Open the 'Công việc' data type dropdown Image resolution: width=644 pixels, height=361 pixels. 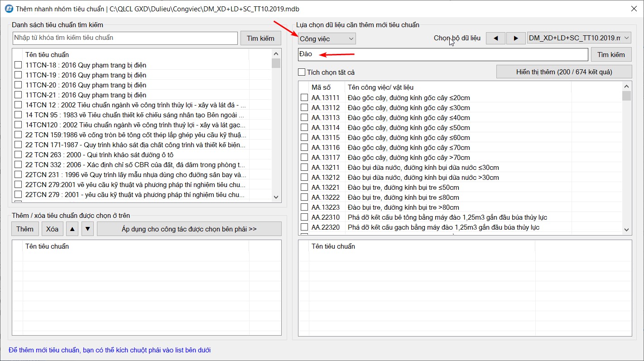click(327, 39)
